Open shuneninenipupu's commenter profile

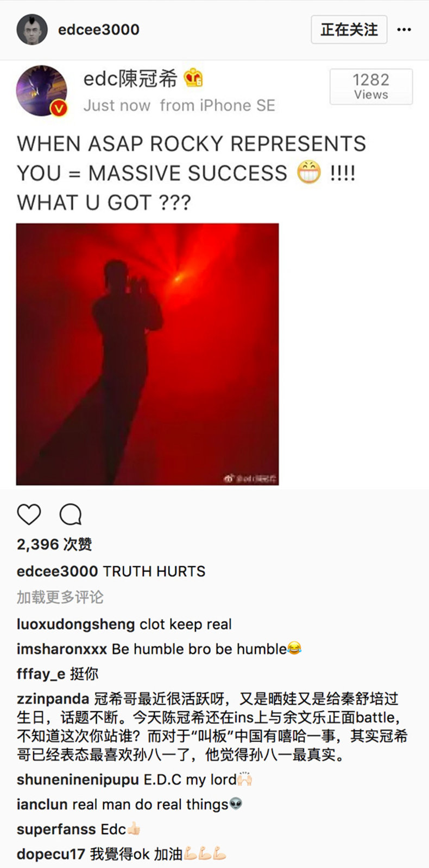click(x=78, y=780)
